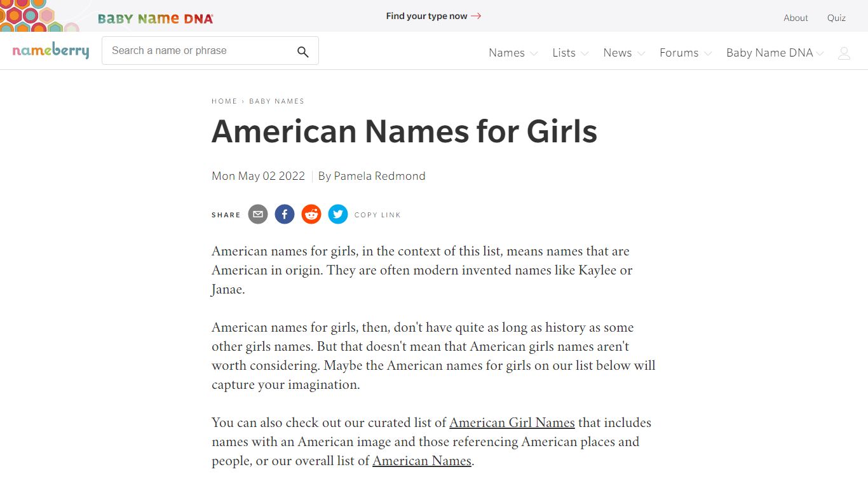Share on Reddit icon

click(x=311, y=215)
